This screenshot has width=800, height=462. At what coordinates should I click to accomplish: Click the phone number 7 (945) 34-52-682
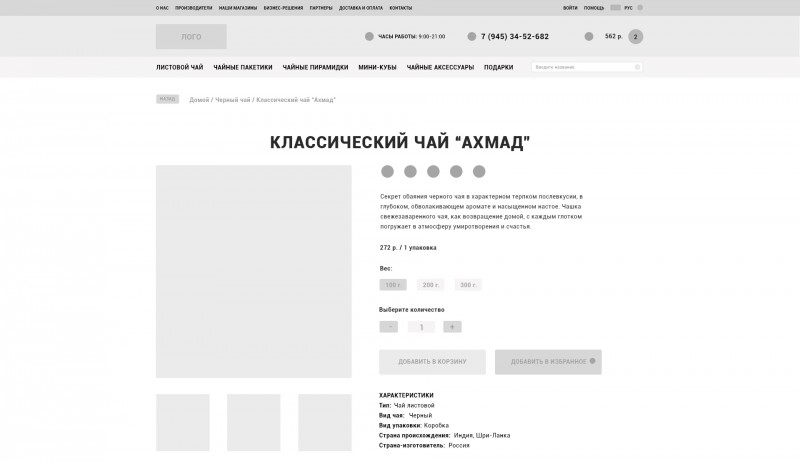point(515,37)
